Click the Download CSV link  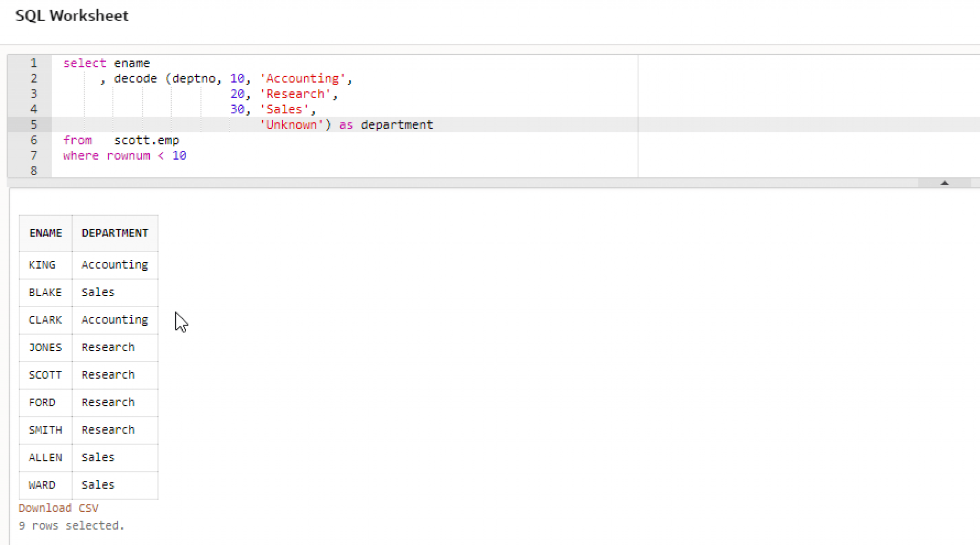pos(58,508)
